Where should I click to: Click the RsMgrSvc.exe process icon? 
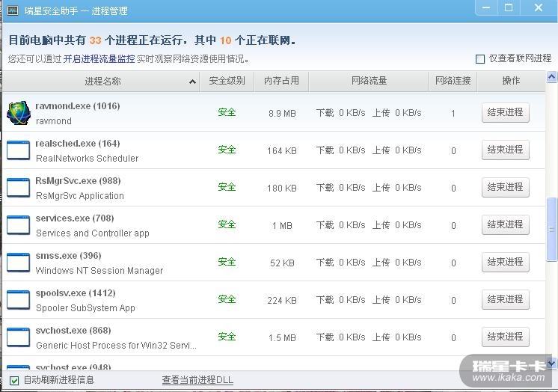coord(18,188)
